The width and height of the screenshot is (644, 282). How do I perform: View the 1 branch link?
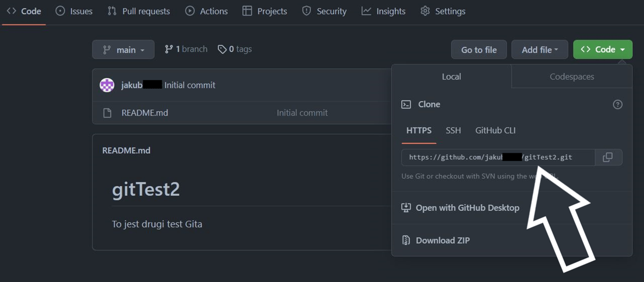pos(186,49)
